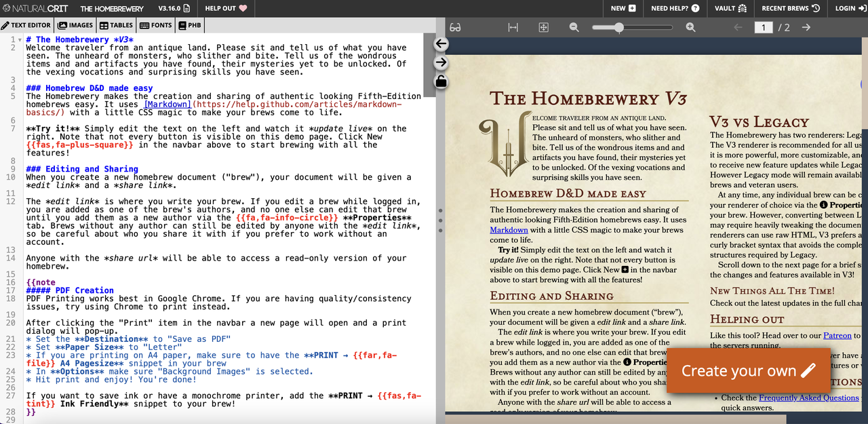The width and height of the screenshot is (868, 424).
Task: Click the Vault dungeon icon
Action: (x=742, y=8)
